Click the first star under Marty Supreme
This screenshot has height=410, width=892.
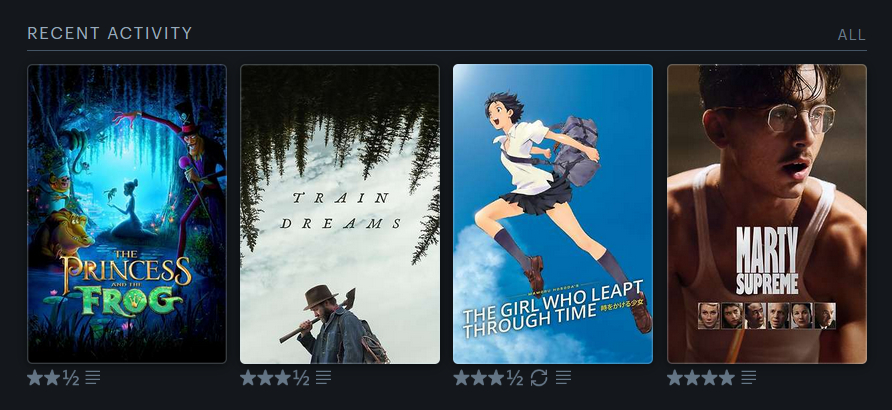tap(675, 377)
